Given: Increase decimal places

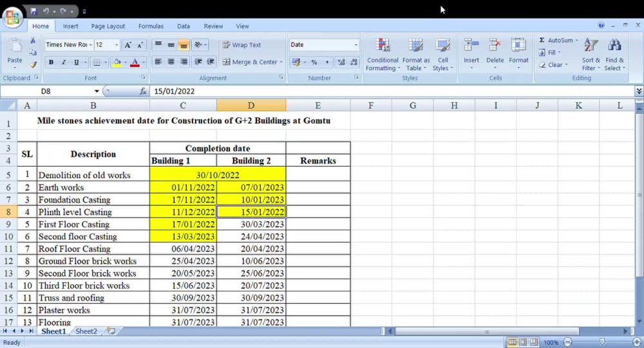Looking at the screenshot, I should (x=341, y=62).
